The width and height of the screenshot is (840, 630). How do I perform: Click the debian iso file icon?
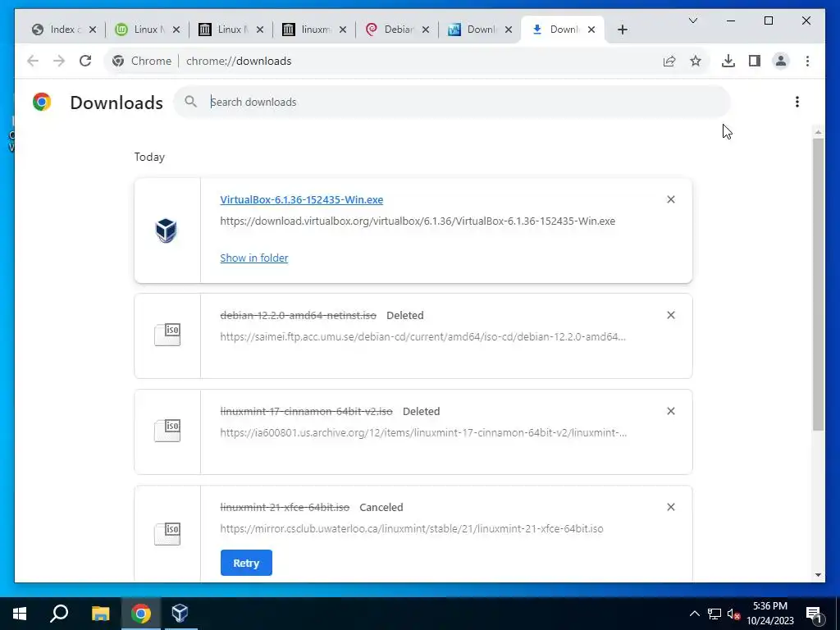(167, 335)
